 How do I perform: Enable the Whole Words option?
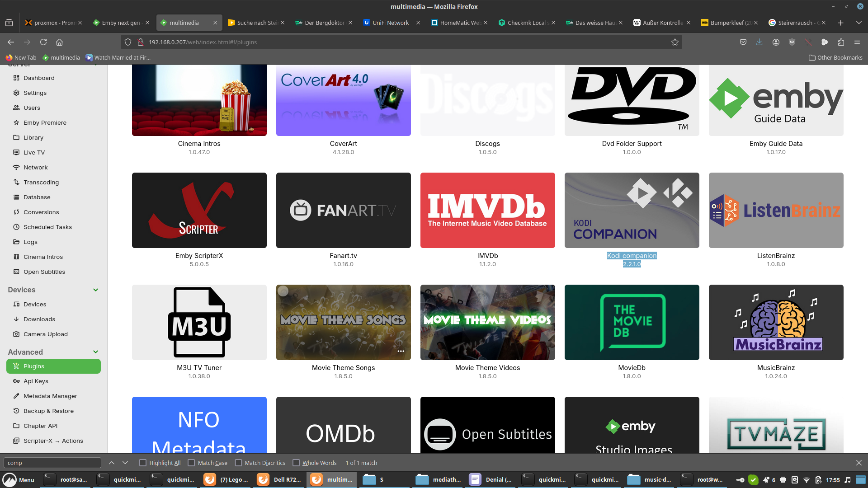296,463
